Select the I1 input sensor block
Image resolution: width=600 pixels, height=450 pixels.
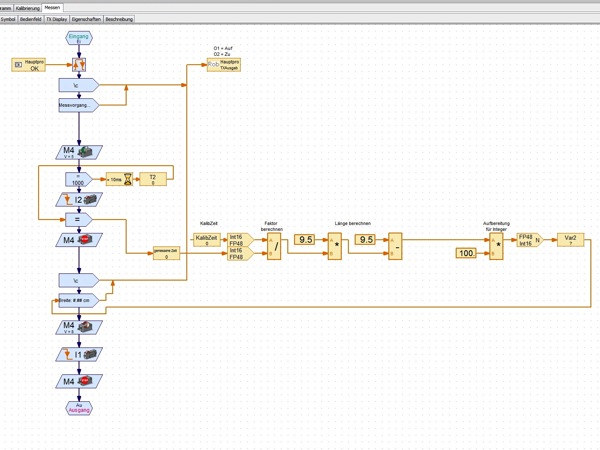click(x=79, y=354)
